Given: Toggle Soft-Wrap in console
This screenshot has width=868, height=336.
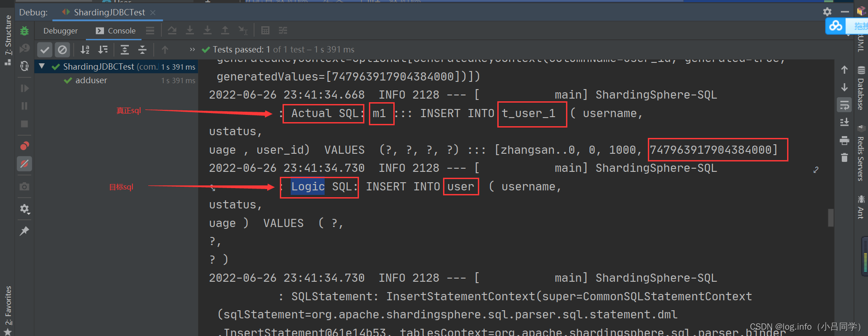Looking at the screenshot, I should tap(844, 105).
